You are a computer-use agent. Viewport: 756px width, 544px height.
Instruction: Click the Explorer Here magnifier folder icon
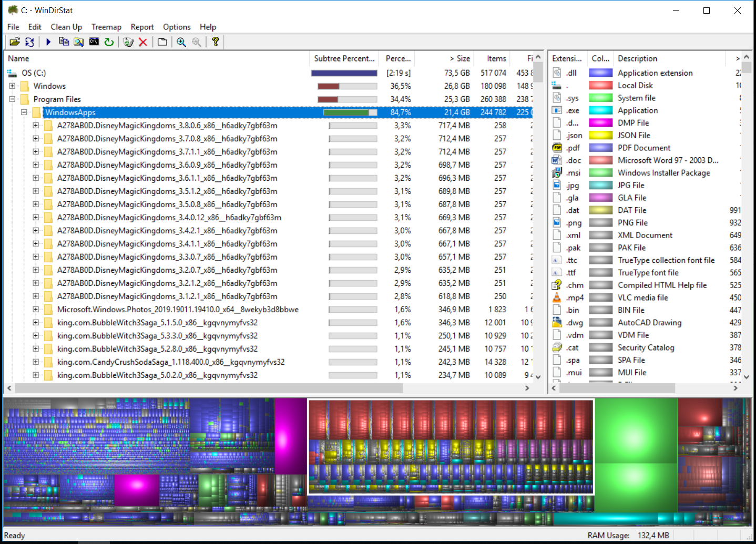[79, 42]
